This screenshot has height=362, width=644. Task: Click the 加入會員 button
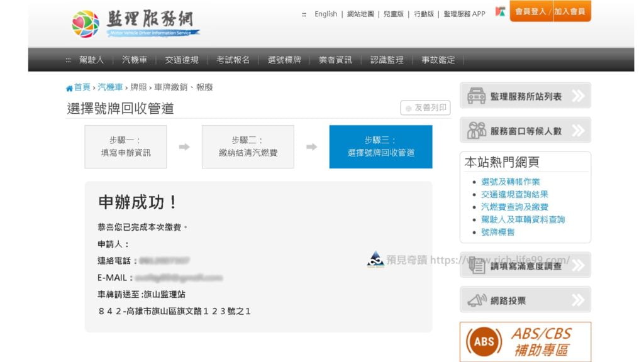(570, 11)
